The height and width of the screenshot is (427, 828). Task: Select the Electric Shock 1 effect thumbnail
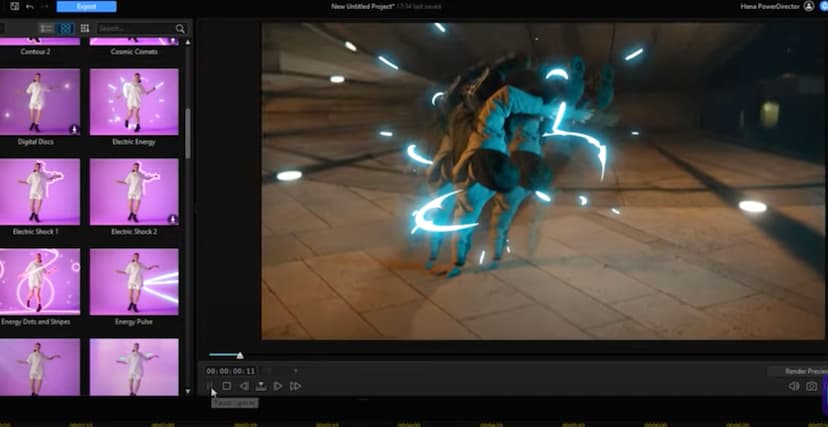40,192
